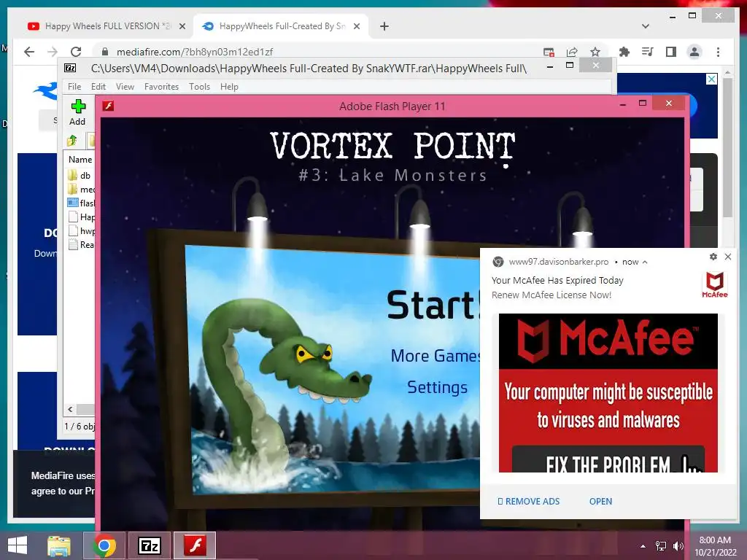Select the db folder in 7-Zip
The height and width of the screenshot is (560, 747).
click(x=80, y=175)
